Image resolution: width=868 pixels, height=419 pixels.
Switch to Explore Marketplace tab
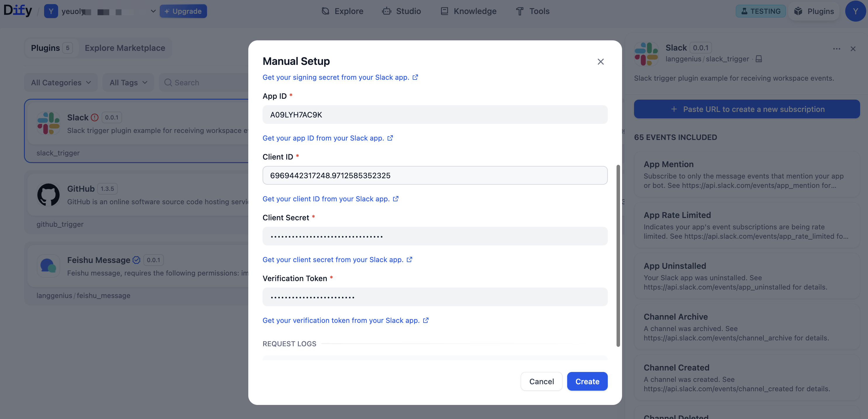tap(125, 48)
